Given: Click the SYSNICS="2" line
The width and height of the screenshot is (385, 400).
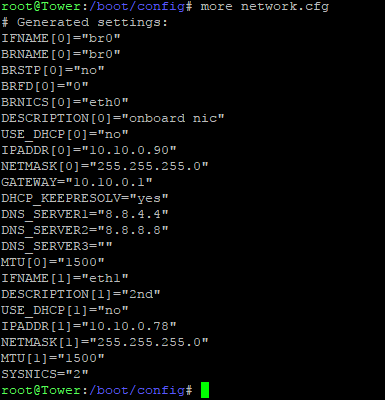Looking at the screenshot, I should point(45,374).
